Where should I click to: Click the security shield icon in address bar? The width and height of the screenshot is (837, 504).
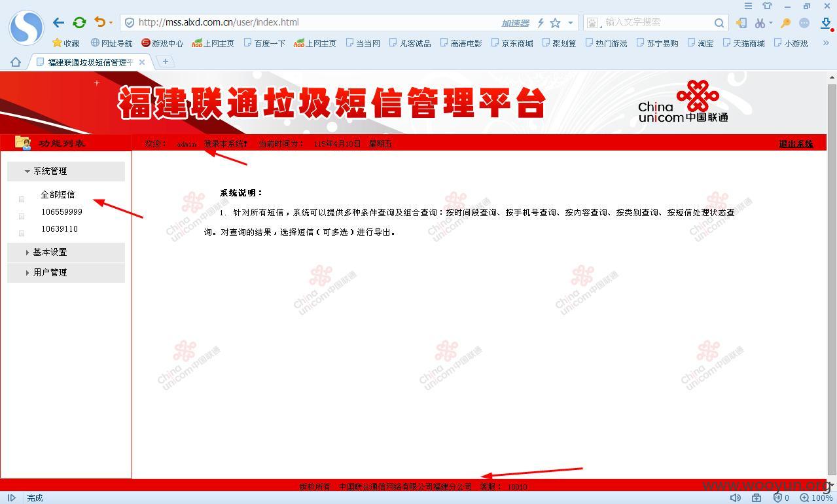coord(130,22)
